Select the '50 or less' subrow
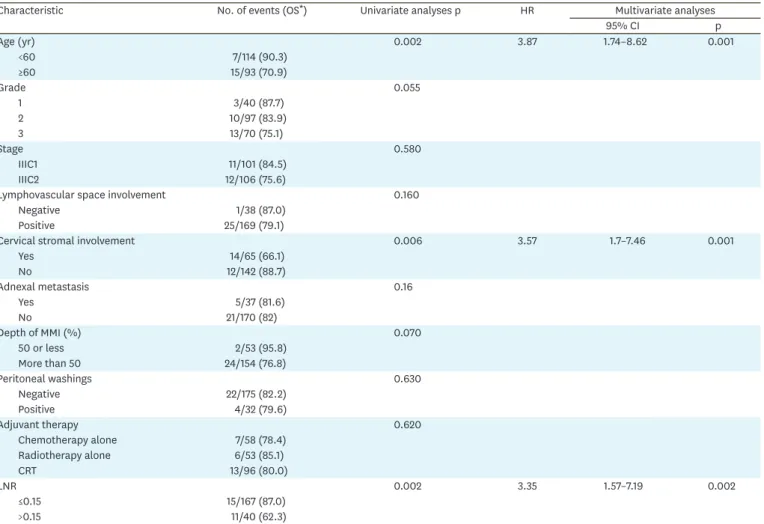The height and width of the screenshot is (524, 764). [41, 349]
